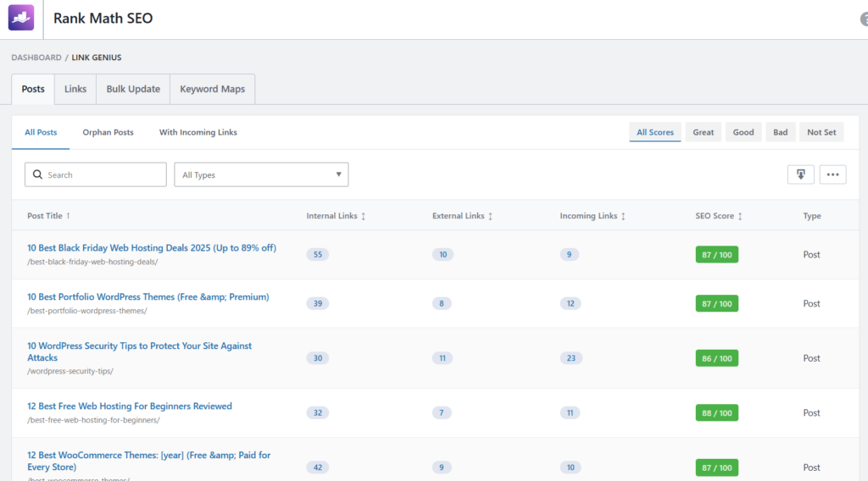Viewport: 868px width, 481px height.
Task: Focus the Search input field
Action: (x=96, y=174)
